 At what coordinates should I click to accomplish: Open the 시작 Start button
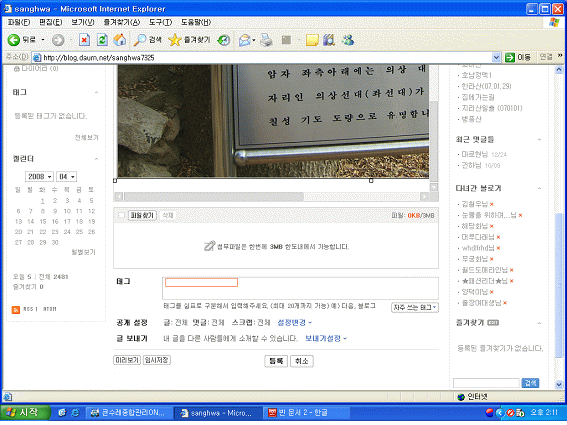pyautogui.click(x=25, y=413)
